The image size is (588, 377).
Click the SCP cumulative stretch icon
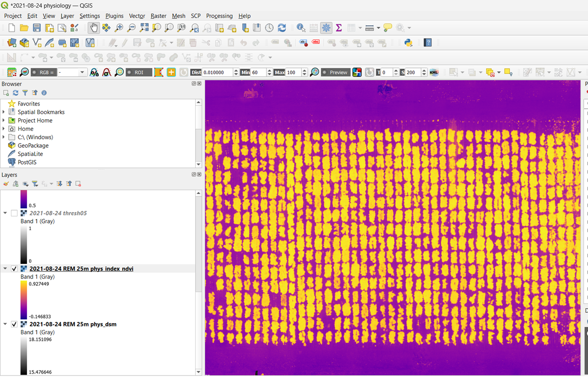[x=94, y=72]
